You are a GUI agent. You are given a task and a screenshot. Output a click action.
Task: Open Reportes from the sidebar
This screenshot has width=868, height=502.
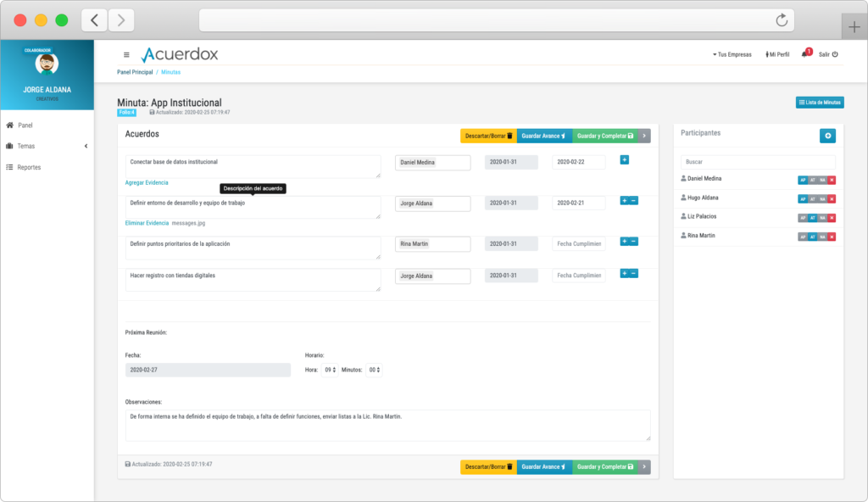point(29,167)
